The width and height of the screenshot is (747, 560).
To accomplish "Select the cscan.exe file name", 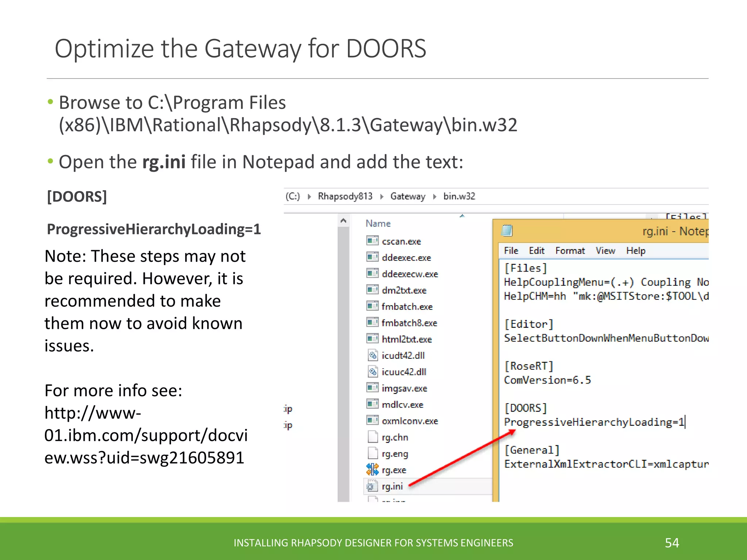I will (401, 241).
